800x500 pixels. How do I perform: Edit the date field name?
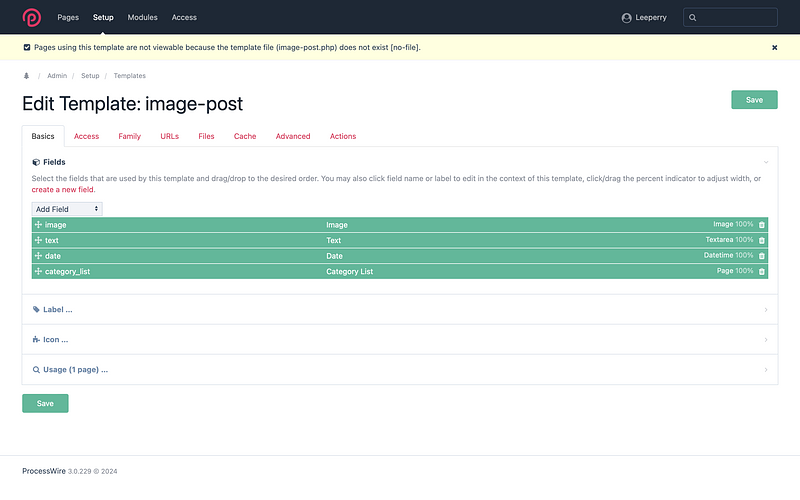click(x=53, y=256)
